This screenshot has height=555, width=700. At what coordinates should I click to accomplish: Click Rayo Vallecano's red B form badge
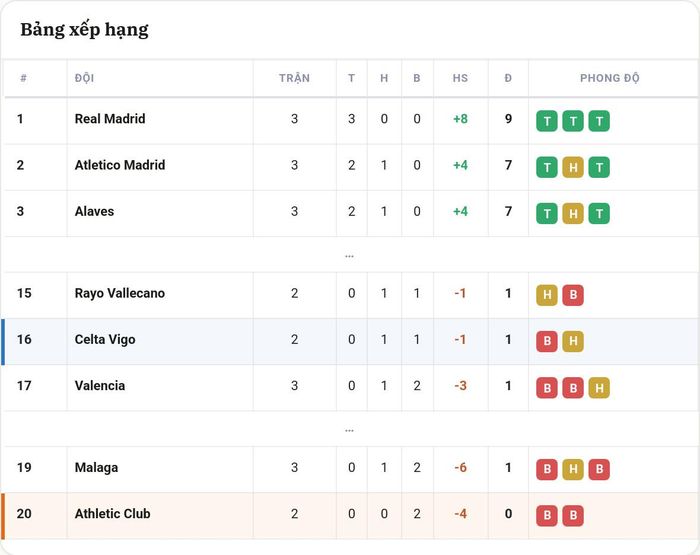(573, 295)
